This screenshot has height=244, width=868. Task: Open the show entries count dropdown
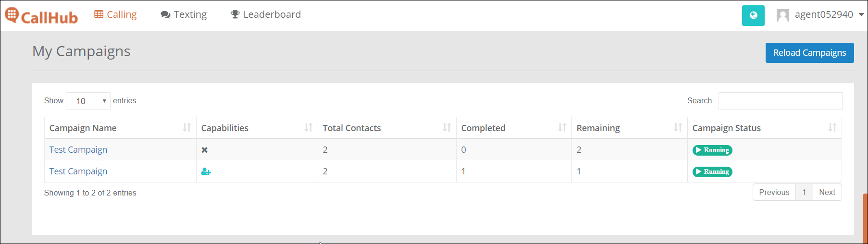pos(88,101)
